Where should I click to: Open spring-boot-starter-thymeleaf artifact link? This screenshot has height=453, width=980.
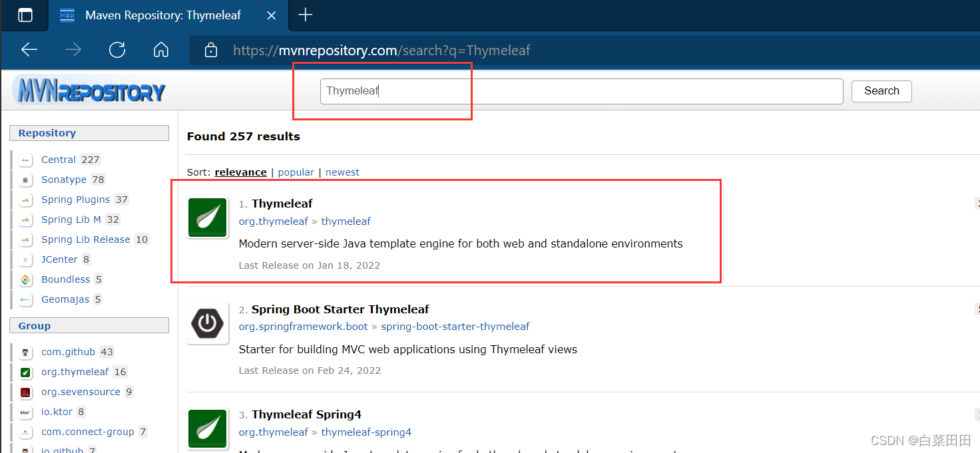(x=455, y=327)
